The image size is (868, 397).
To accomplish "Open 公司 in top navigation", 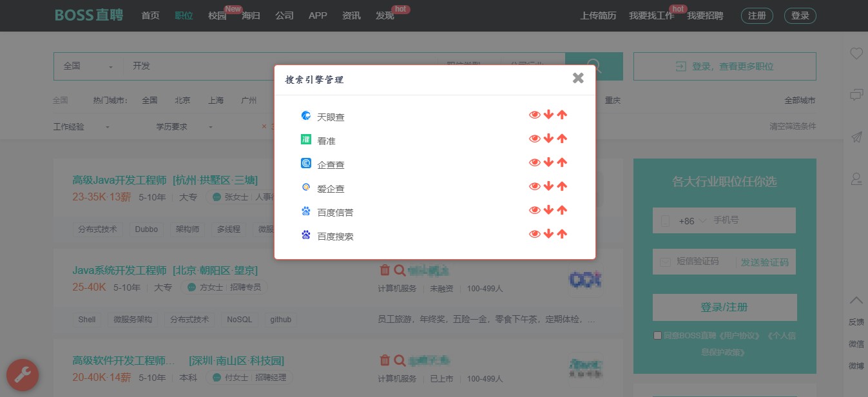I will pos(284,15).
